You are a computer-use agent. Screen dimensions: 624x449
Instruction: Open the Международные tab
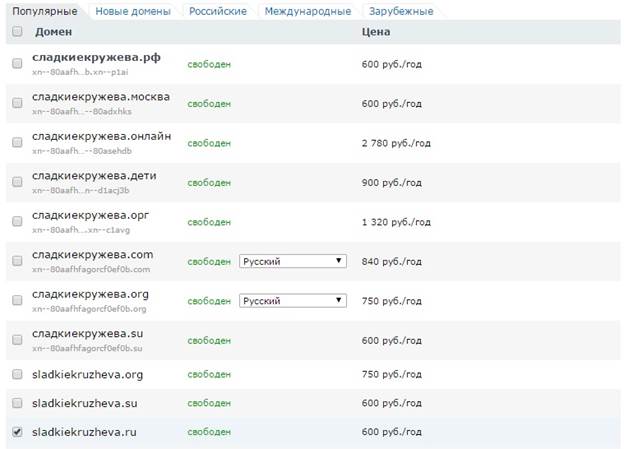[x=308, y=11]
